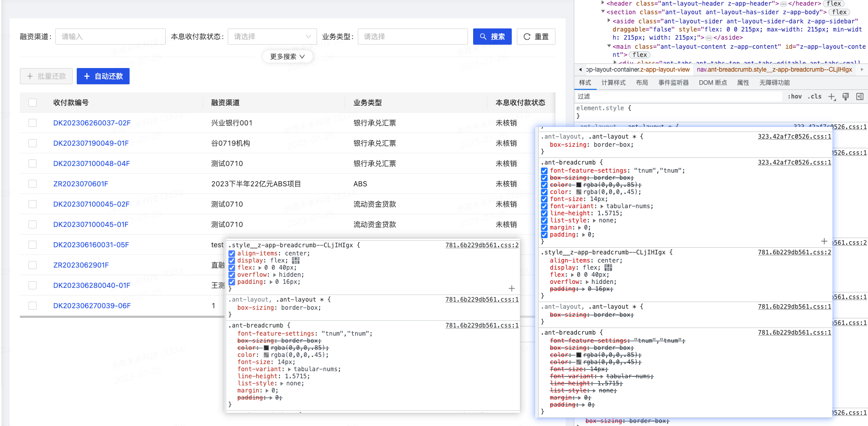Check the select-all checkbox in table header
This screenshot has width=868, height=426.
point(33,103)
